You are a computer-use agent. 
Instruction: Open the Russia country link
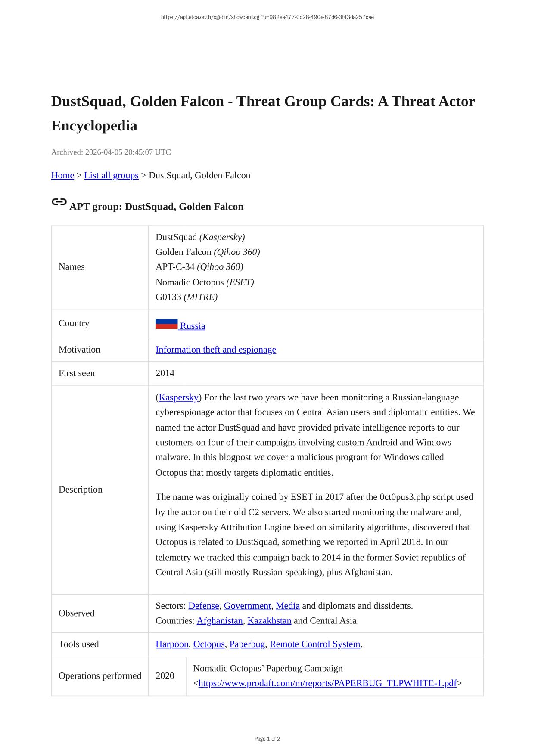[x=193, y=326]
